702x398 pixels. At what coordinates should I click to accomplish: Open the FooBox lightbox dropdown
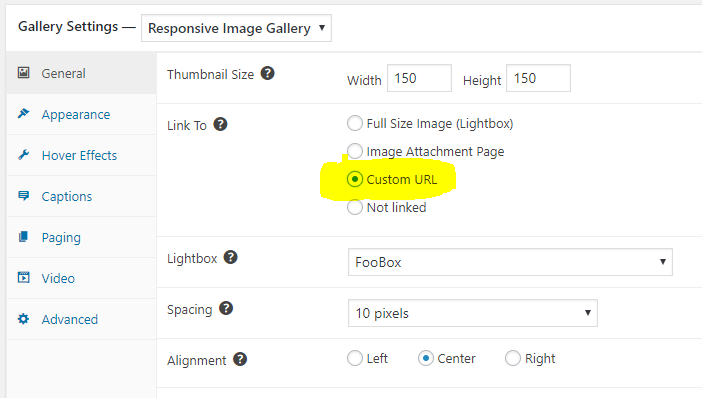(x=510, y=262)
